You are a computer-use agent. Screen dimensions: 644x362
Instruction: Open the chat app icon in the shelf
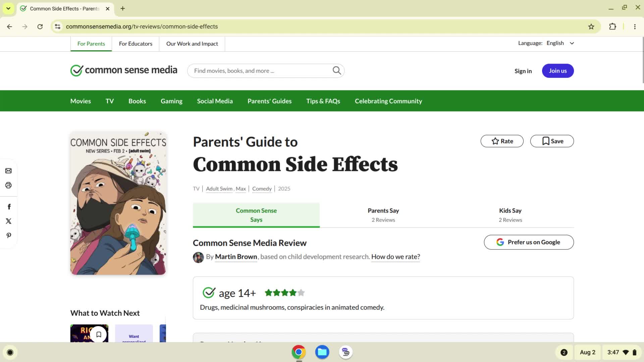[x=346, y=352]
